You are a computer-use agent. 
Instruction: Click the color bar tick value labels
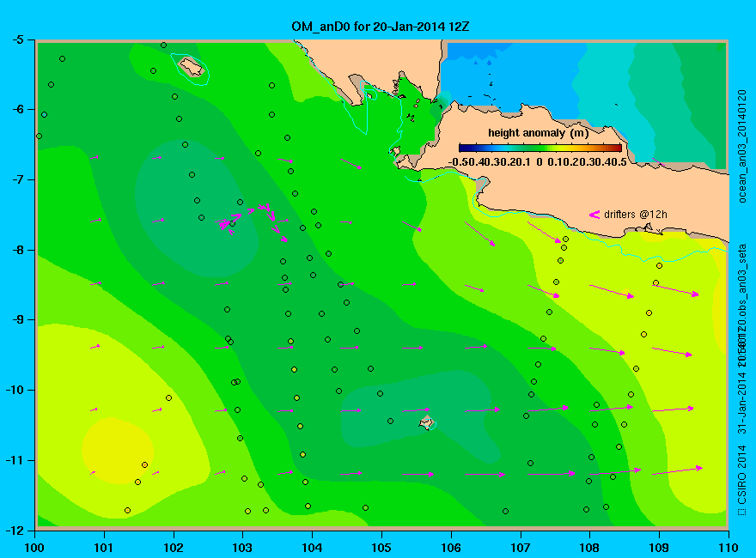pos(538,162)
